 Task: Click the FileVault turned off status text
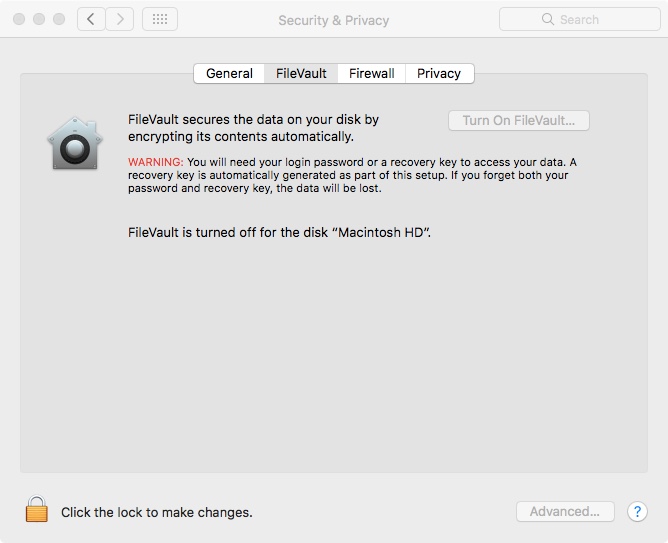(x=286, y=232)
